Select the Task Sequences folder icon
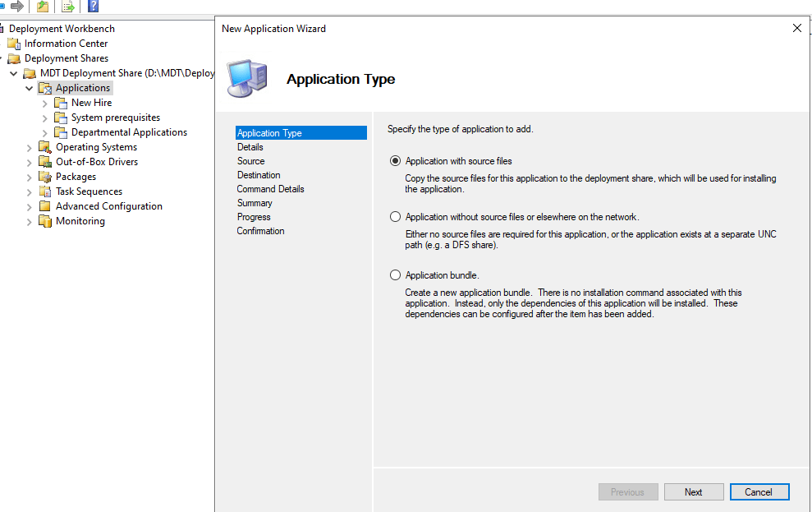 [x=45, y=191]
